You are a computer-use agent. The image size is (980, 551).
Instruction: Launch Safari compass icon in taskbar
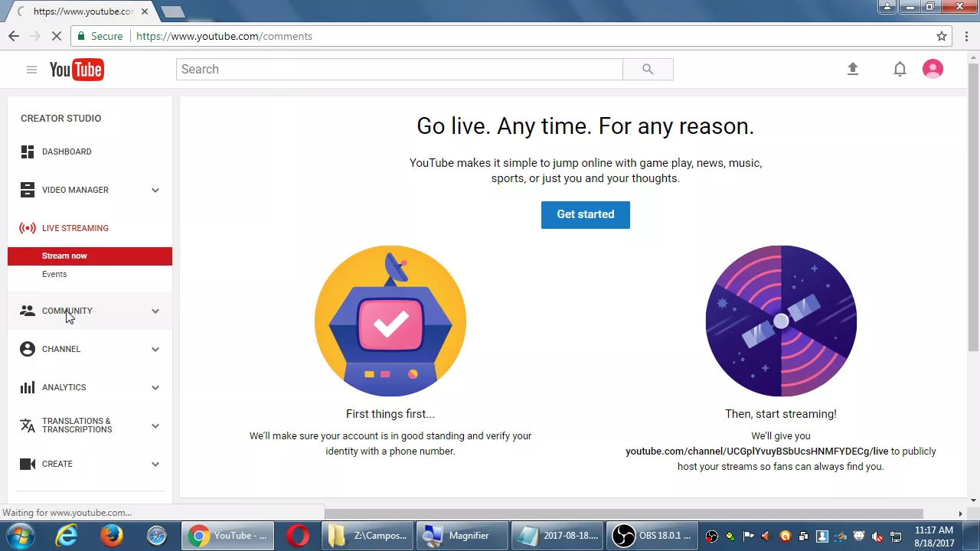157,536
